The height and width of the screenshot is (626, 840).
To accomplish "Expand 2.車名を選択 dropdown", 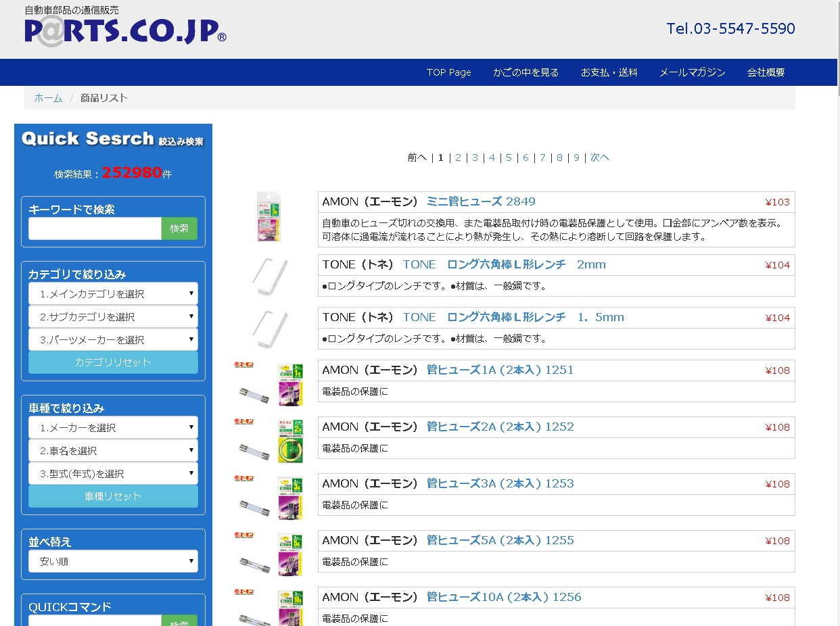I will [113, 450].
